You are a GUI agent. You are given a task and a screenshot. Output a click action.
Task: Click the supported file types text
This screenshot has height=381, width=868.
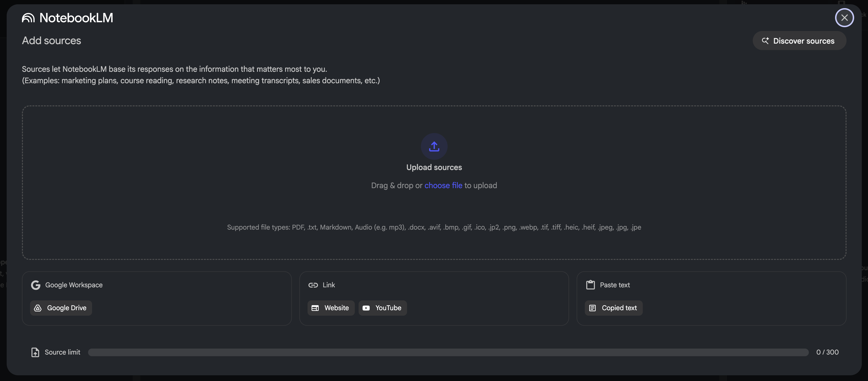[x=434, y=227]
